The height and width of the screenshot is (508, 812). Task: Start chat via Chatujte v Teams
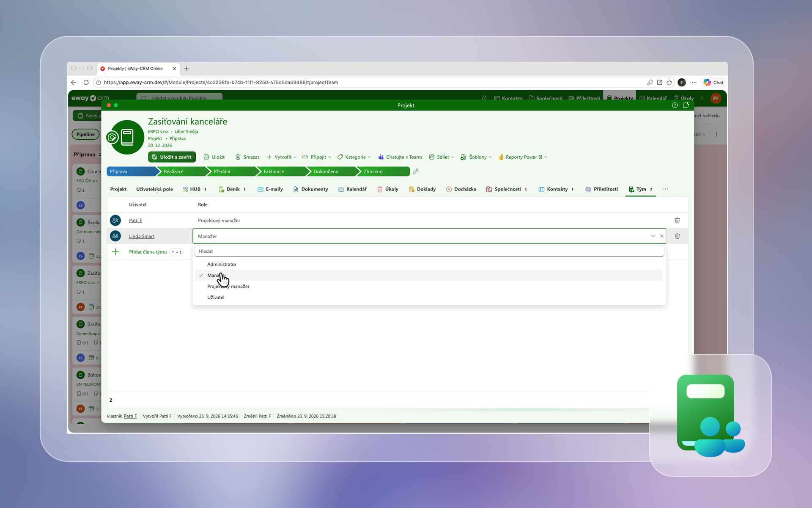[x=400, y=157]
